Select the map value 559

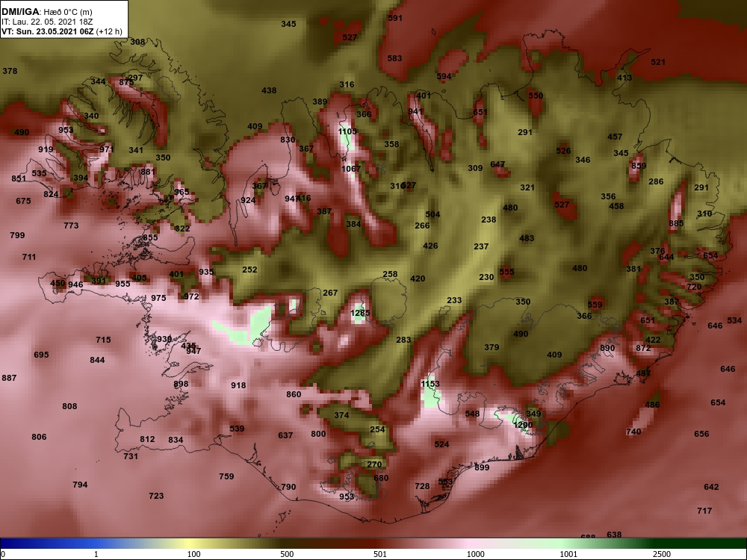pos(595,305)
